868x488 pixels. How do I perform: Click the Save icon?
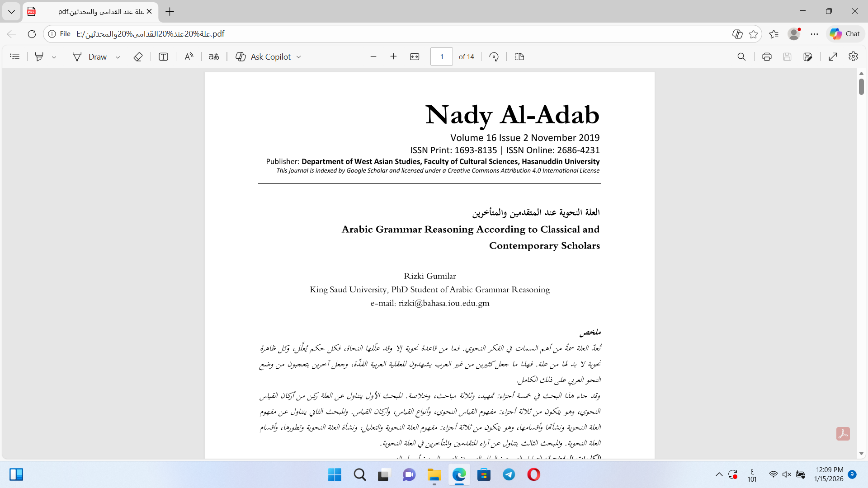pos(787,56)
